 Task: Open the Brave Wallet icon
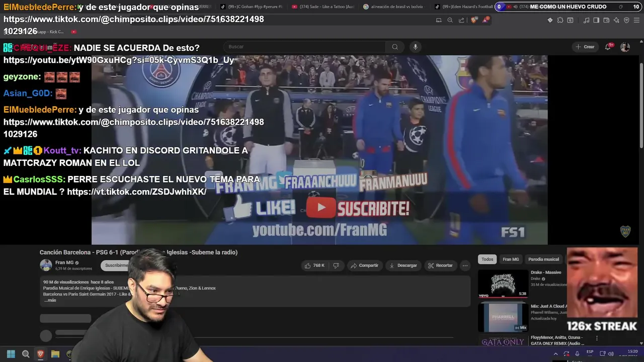(606, 20)
